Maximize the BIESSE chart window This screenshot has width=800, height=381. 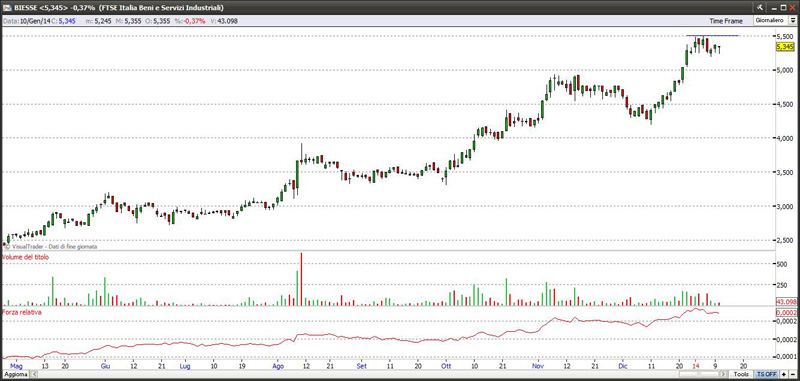tap(783, 7)
